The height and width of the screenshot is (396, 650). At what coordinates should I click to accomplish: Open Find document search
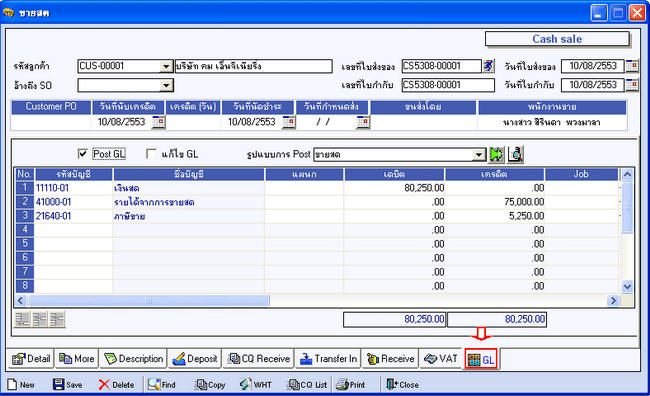(x=162, y=385)
